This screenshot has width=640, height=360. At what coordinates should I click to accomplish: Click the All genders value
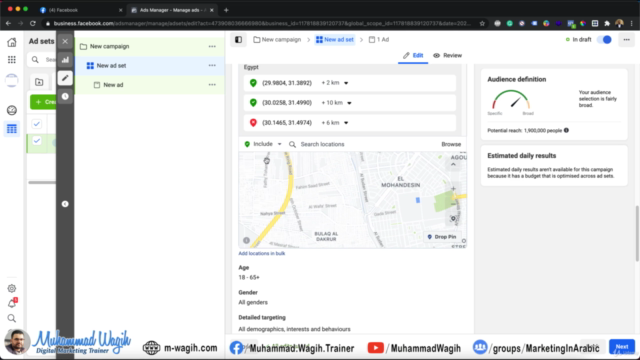click(x=253, y=302)
